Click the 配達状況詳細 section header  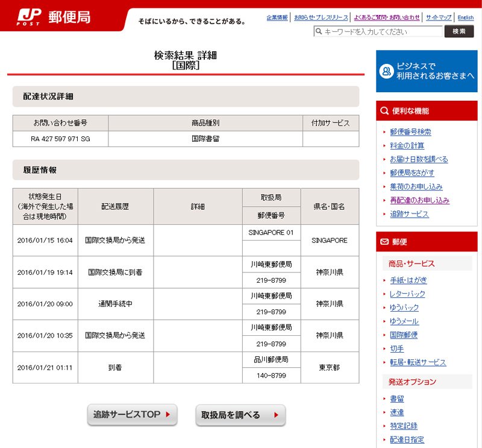(186, 96)
